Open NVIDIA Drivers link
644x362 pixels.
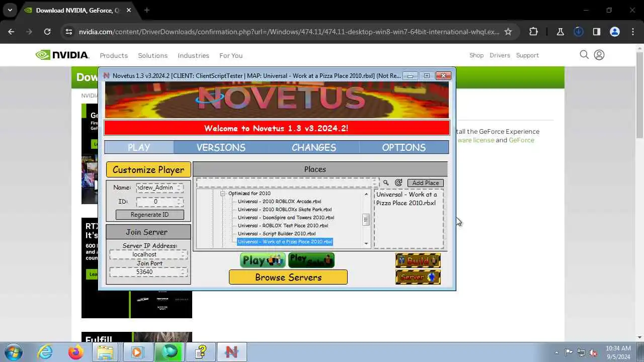(x=500, y=55)
